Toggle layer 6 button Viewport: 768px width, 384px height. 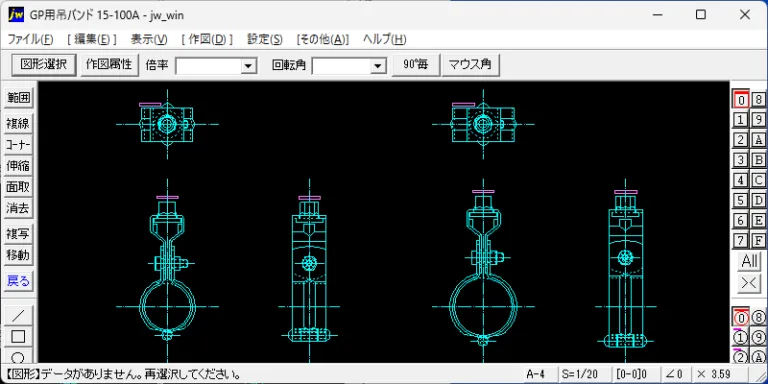(741, 220)
